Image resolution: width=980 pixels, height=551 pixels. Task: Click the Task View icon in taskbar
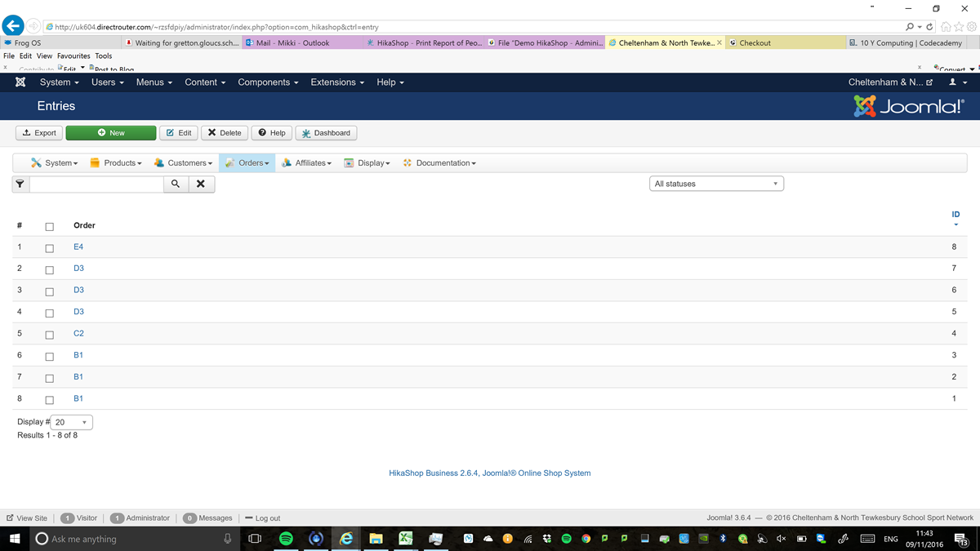point(255,539)
